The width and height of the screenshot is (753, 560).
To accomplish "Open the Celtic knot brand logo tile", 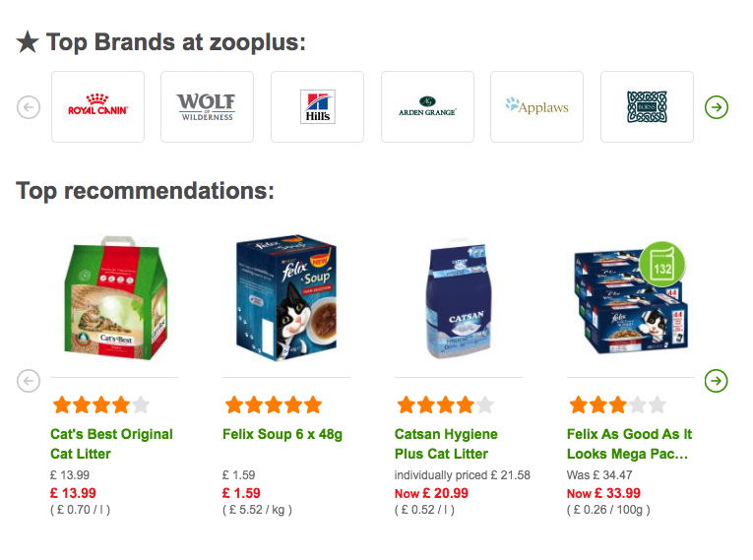I will click(647, 106).
